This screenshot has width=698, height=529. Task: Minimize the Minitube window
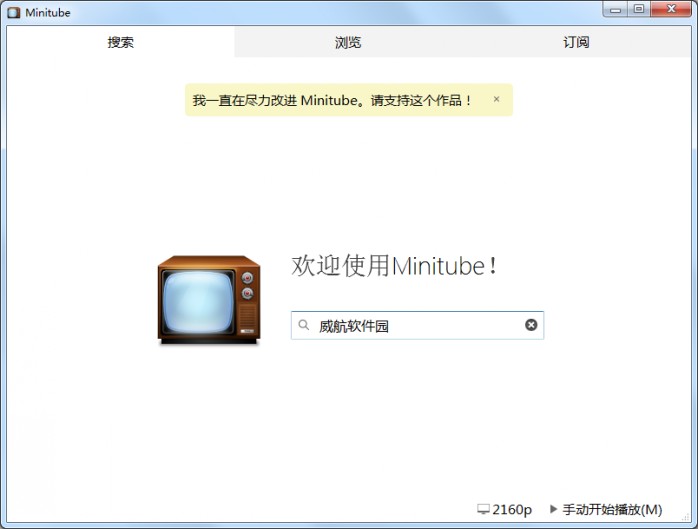615,9
